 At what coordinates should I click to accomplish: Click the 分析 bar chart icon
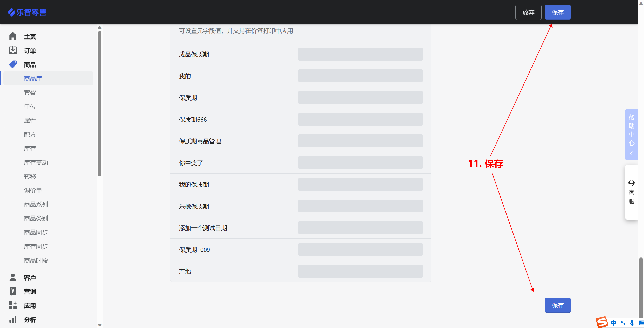click(13, 319)
